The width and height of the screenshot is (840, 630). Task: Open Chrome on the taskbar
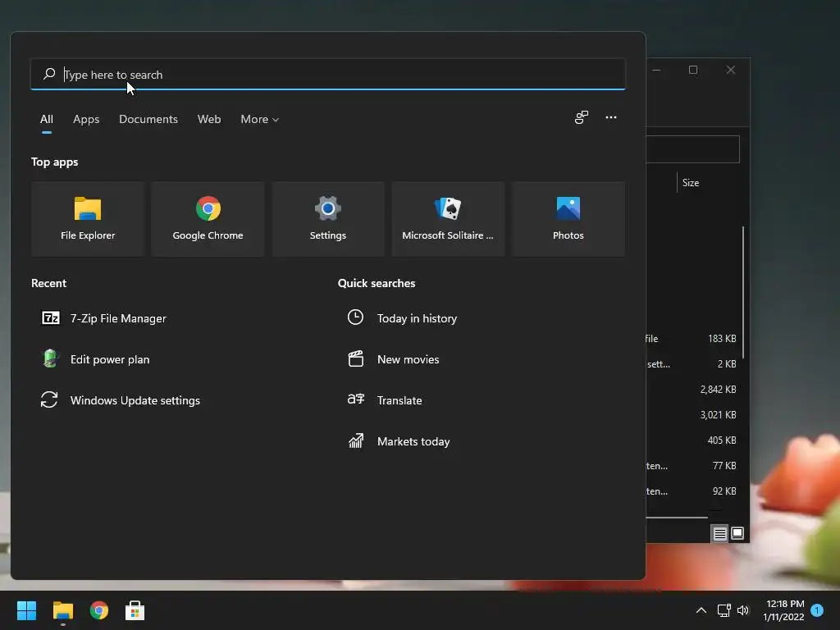99,610
